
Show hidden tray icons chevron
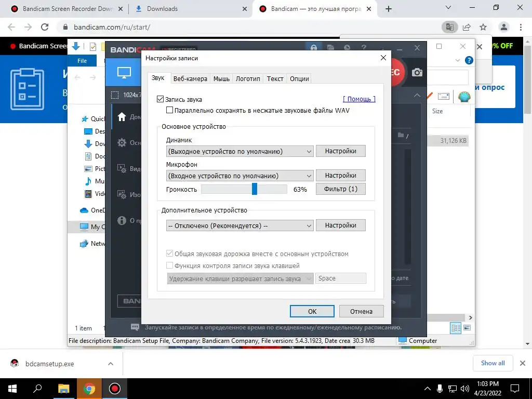(428, 389)
